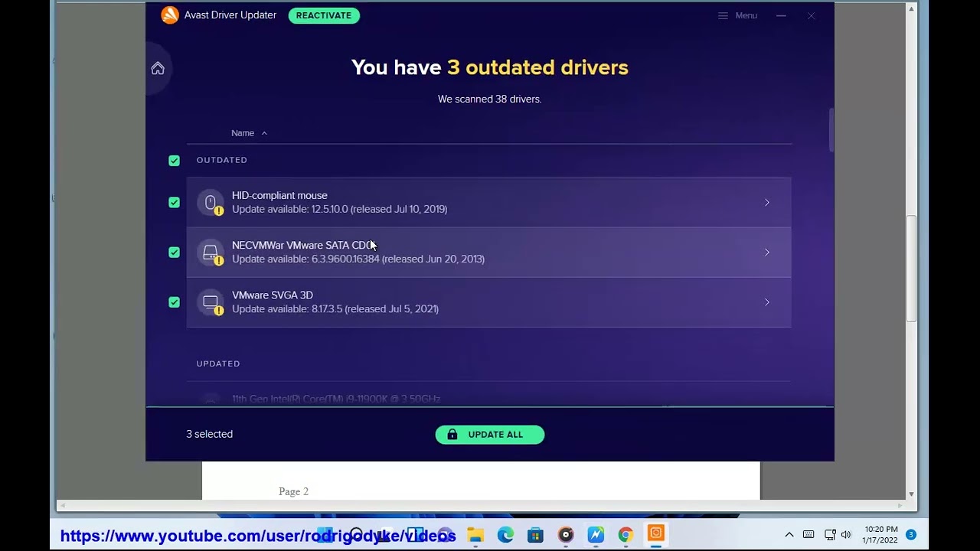
Task: Uncheck the HID-compliant mouse driver
Action: tap(175, 203)
